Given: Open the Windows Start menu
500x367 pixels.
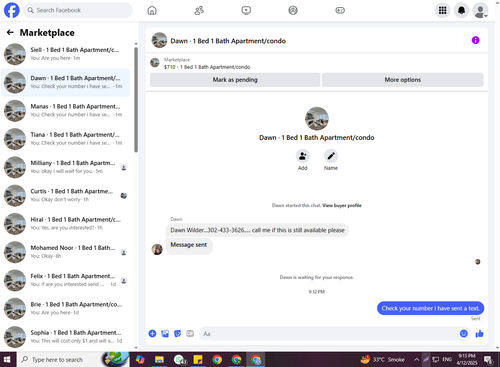Looking at the screenshot, I should tap(8, 359).
